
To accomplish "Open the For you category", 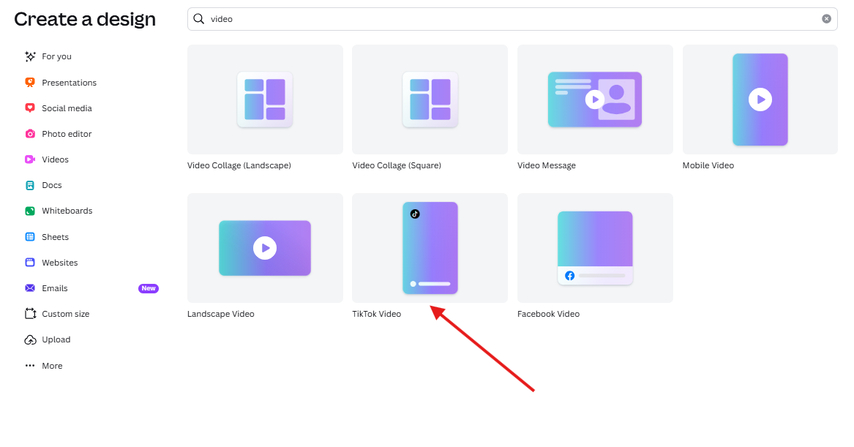I will coord(57,57).
